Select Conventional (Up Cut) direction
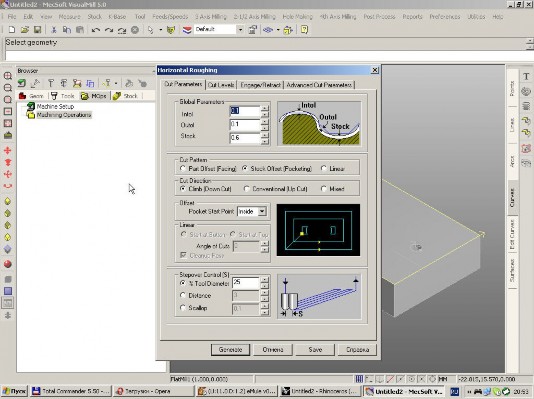 [x=276, y=189]
